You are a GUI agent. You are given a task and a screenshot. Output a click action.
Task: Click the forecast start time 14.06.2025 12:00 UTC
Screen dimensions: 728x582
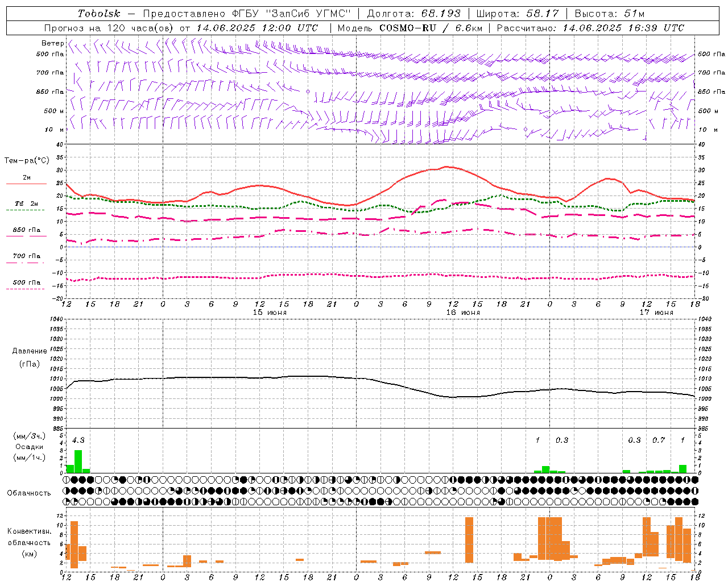(x=257, y=28)
